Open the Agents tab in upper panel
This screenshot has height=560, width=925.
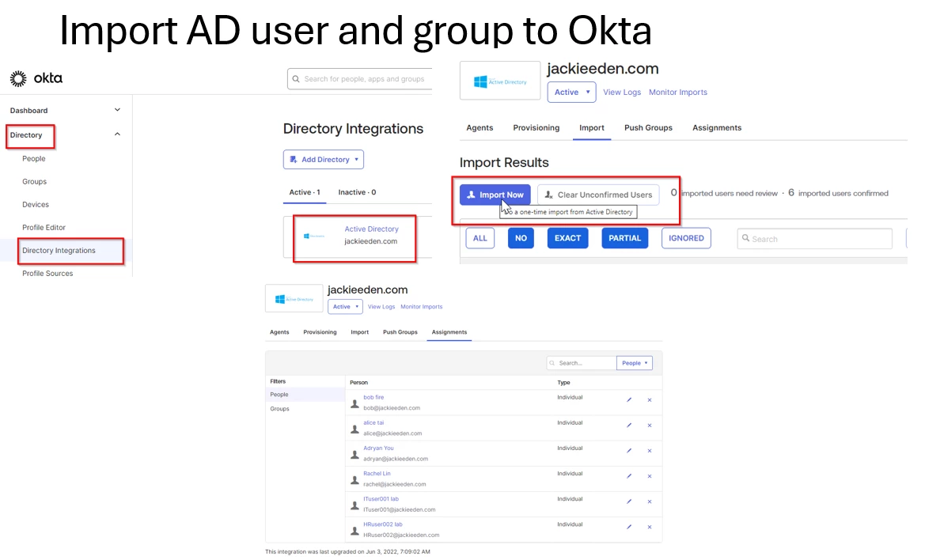tap(480, 128)
